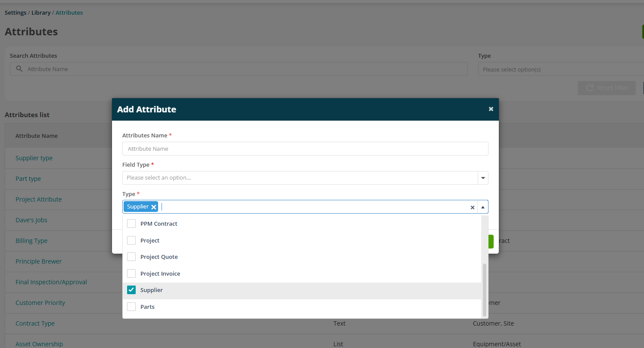Clear all selected Type values
Screen dimensions: 644x348
(x=472, y=207)
